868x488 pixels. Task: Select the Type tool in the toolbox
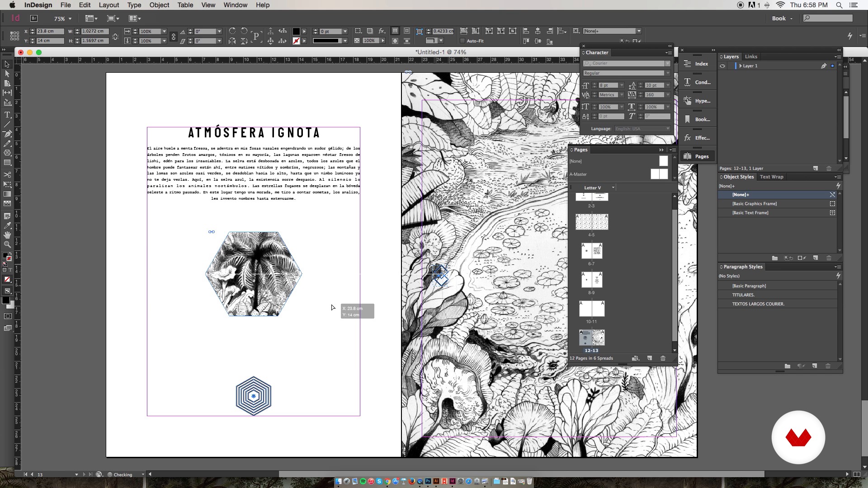[7, 115]
